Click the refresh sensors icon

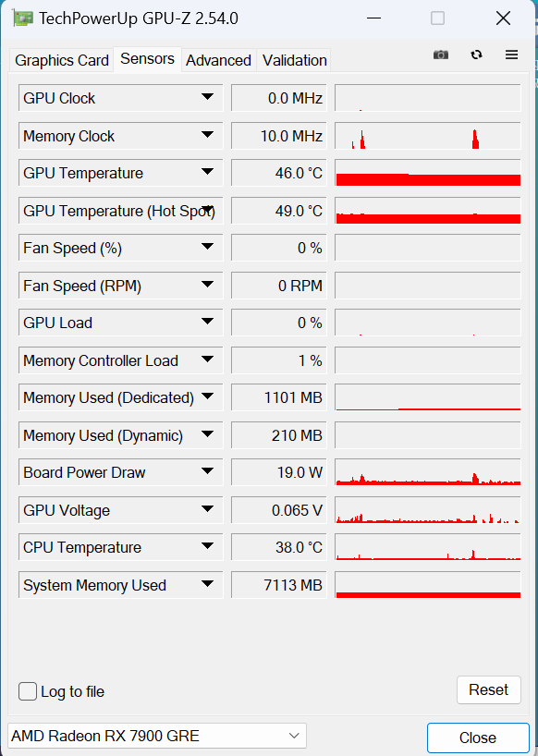coord(476,55)
